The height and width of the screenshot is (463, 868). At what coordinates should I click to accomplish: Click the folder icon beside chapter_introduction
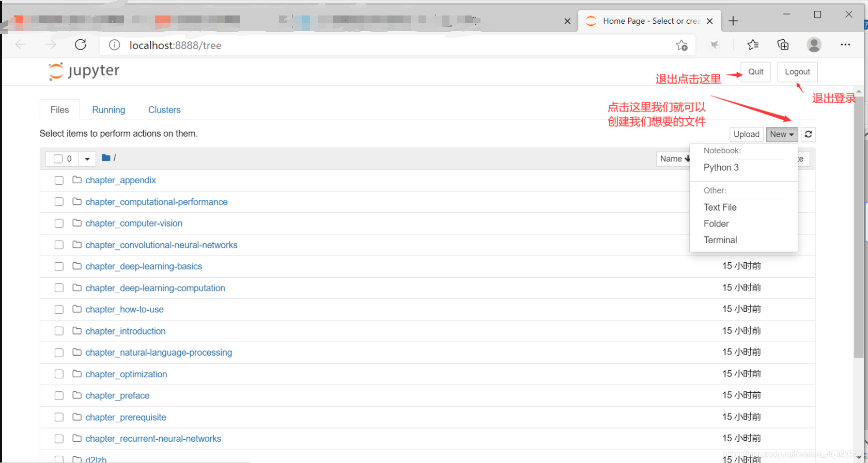click(77, 331)
